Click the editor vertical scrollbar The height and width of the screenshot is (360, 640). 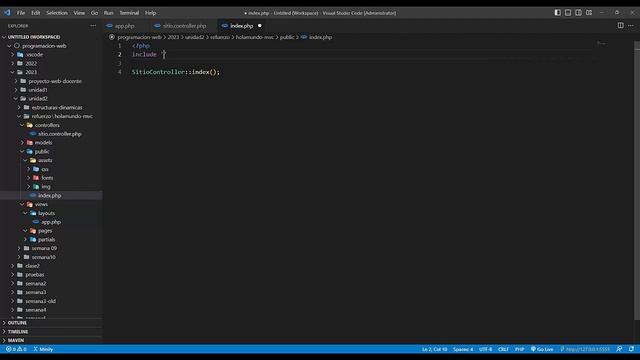pos(637,180)
